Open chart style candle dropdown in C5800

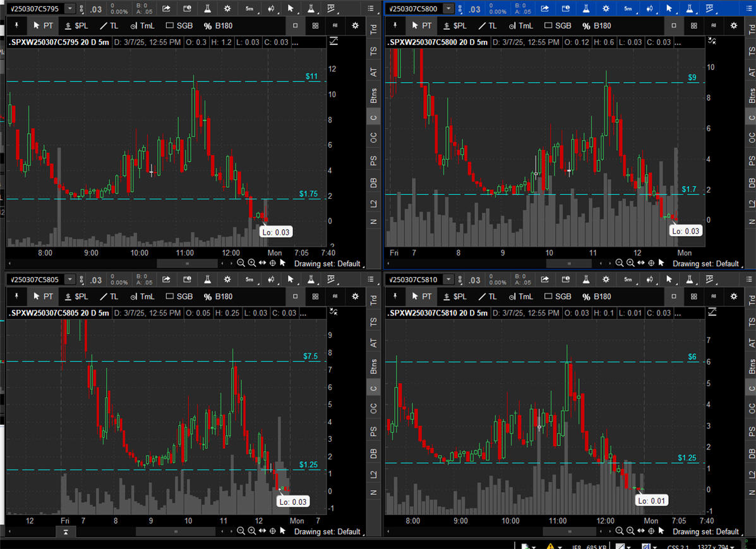[651, 9]
